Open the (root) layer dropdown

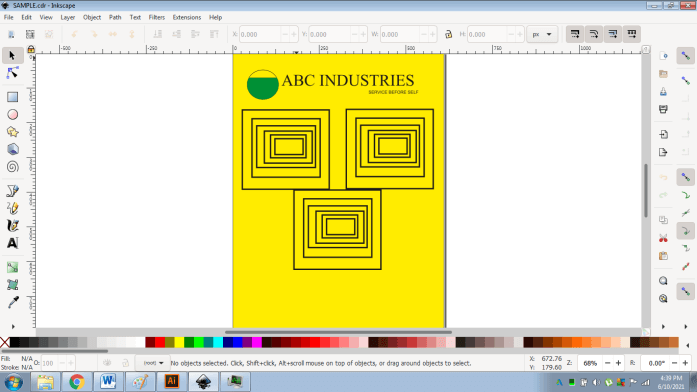coord(152,363)
